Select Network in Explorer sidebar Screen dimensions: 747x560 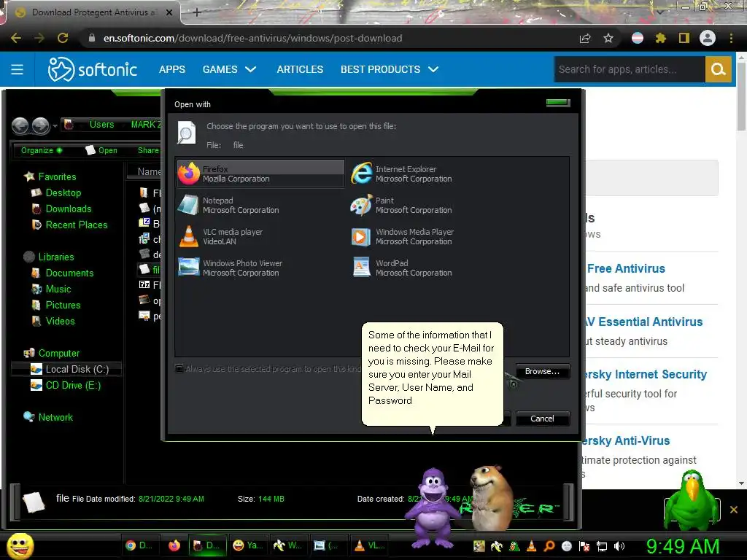click(55, 417)
